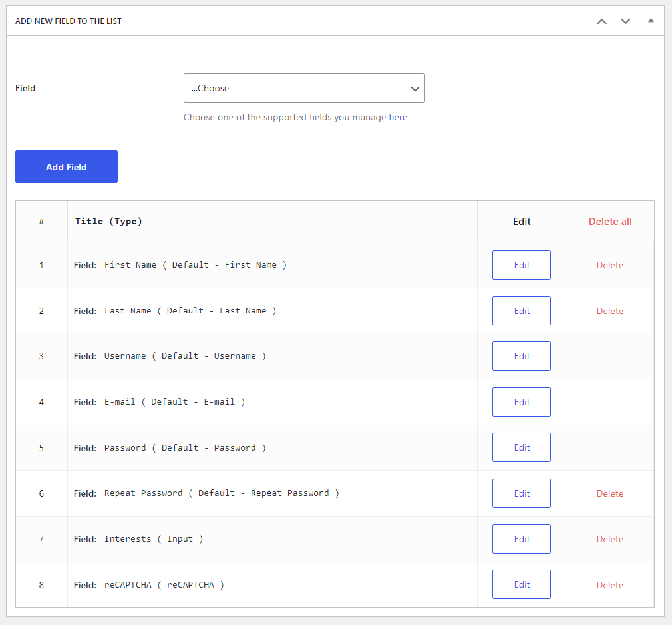
Task: Click the Add Field button
Action: [x=67, y=167]
